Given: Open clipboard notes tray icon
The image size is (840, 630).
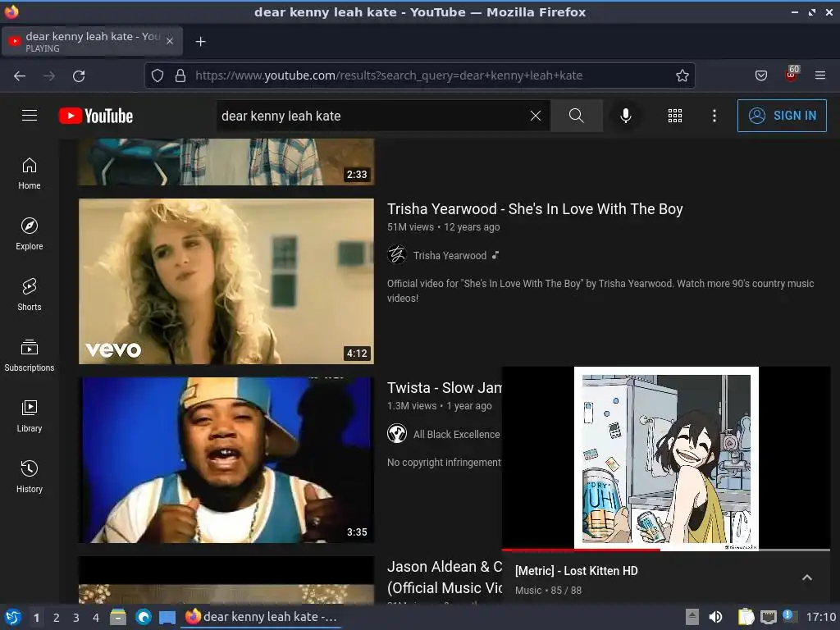Looking at the screenshot, I should (x=746, y=617).
